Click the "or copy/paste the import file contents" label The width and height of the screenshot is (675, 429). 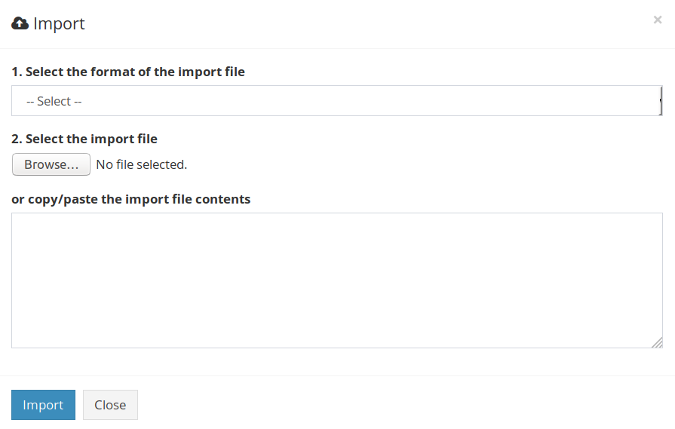pyautogui.click(x=131, y=199)
